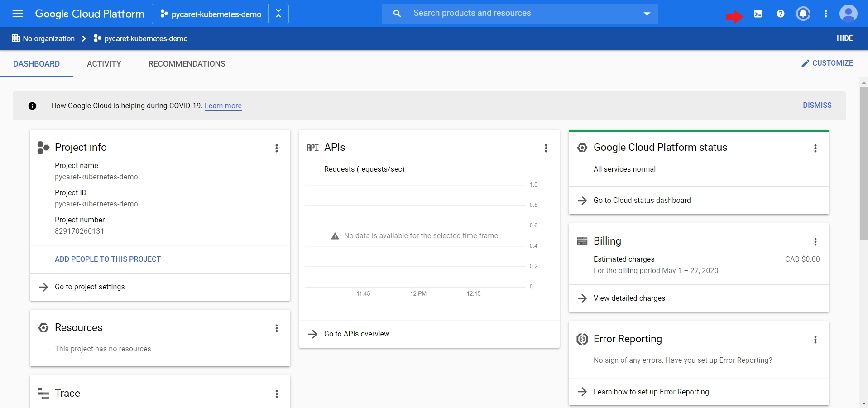Expand the pycaret-kubernetes-demo project selector
Viewport: 868px width, 408px height.
[x=211, y=14]
